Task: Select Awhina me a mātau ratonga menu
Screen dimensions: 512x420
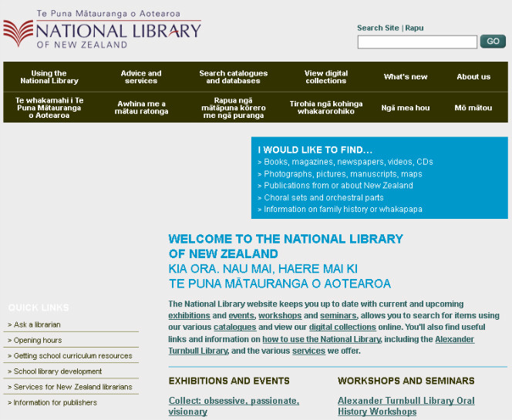Action: 141,108
